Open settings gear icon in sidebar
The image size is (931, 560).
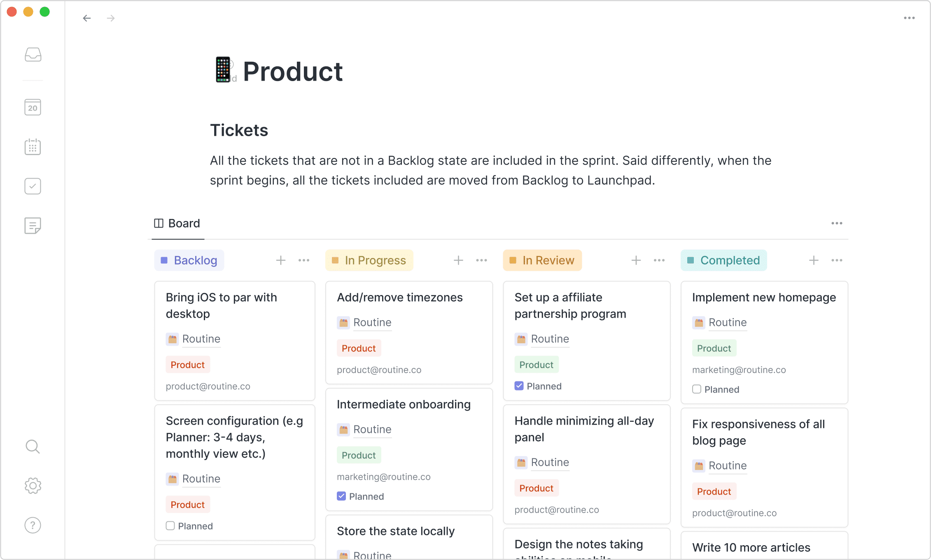pos(33,486)
